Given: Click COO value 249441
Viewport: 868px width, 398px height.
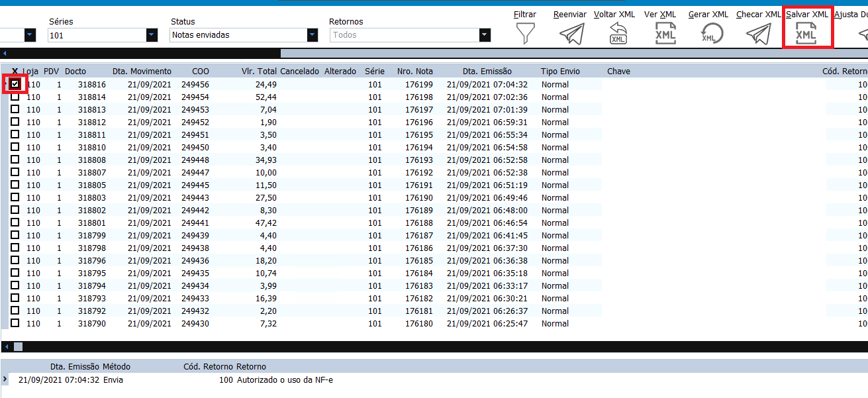Looking at the screenshot, I should (195, 223).
